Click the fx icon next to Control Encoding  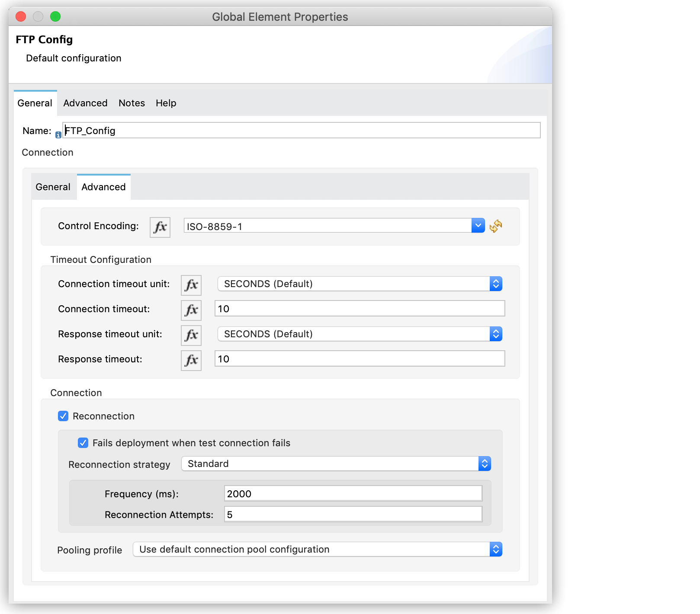pyautogui.click(x=160, y=227)
